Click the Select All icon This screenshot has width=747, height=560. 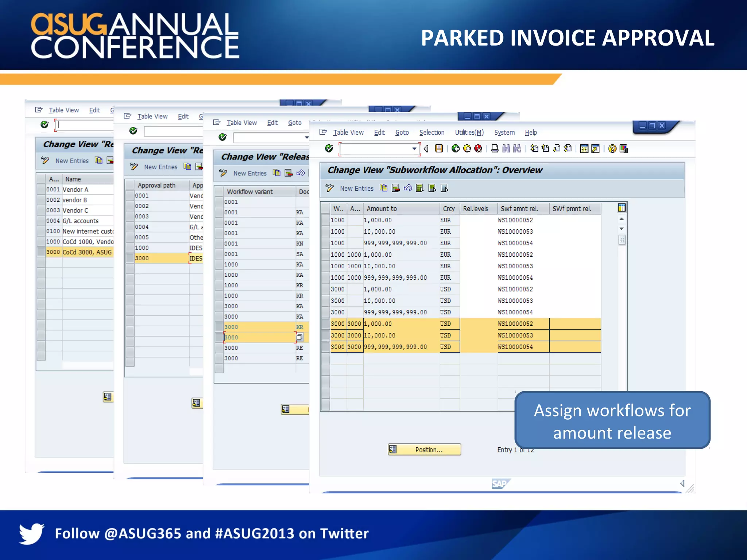pyautogui.click(x=420, y=188)
